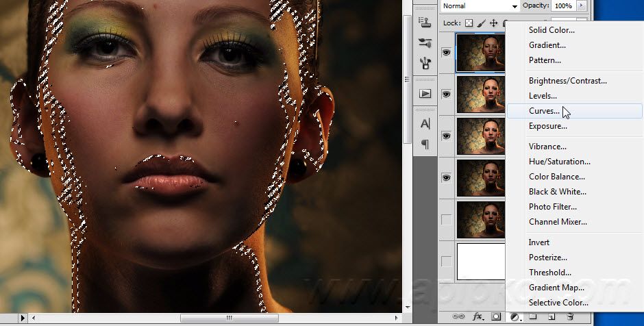Click the Link layers chain icon
This screenshot has height=326, width=644.
458,316
